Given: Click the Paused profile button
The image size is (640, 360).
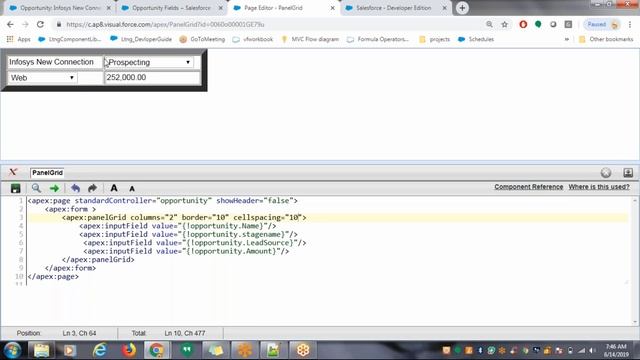Looking at the screenshot, I should 601,24.
